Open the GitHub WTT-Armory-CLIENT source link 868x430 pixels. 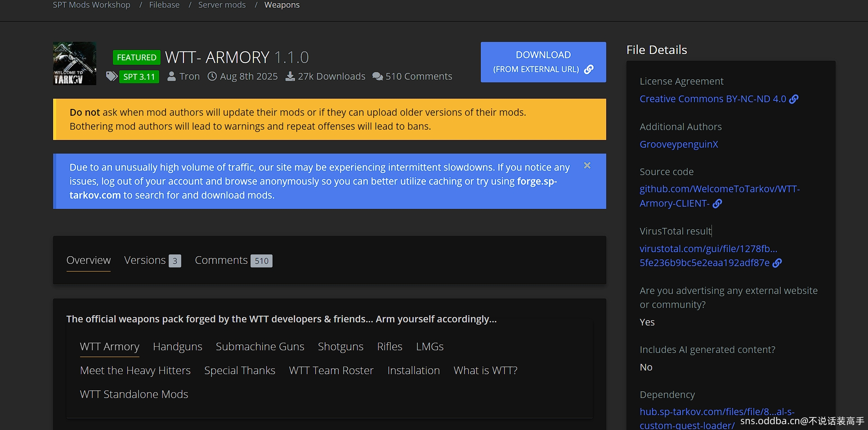pos(720,196)
